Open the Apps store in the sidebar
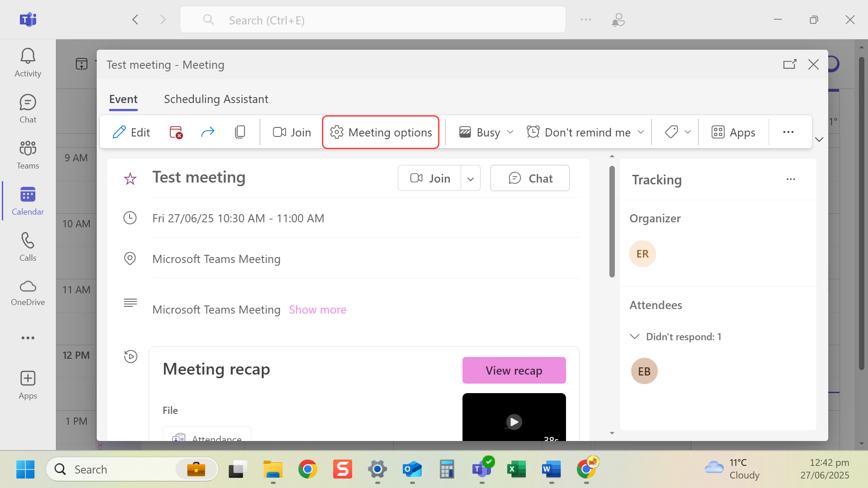Image resolution: width=868 pixels, height=488 pixels. click(28, 385)
